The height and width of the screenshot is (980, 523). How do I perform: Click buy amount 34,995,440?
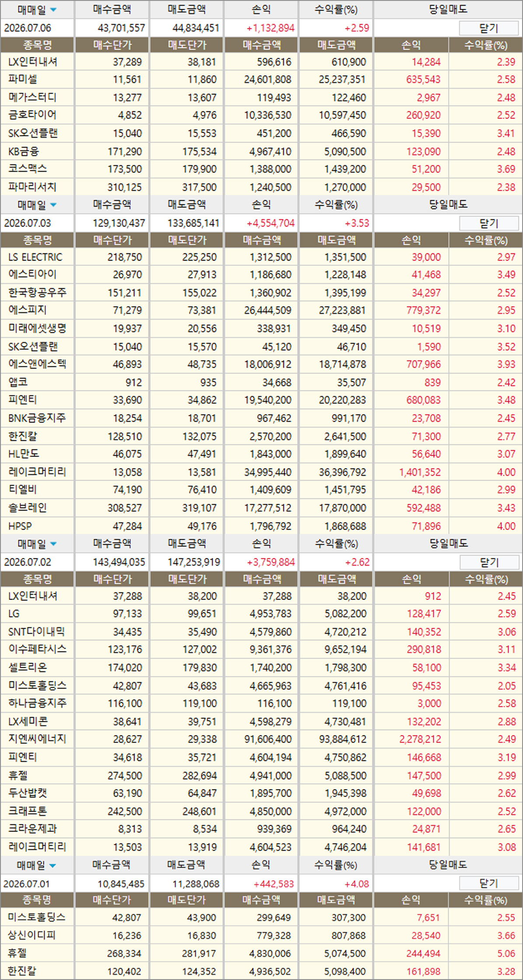point(268,472)
